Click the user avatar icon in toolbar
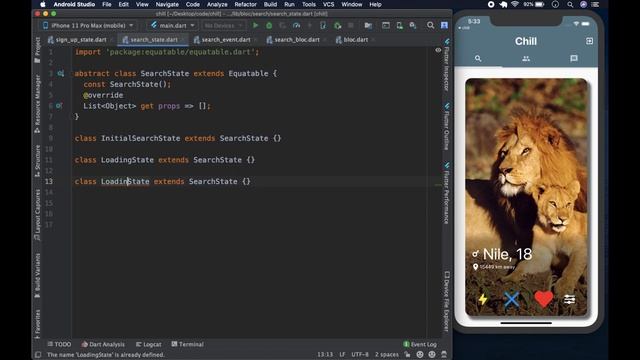This screenshot has height=360, width=640. point(444,25)
